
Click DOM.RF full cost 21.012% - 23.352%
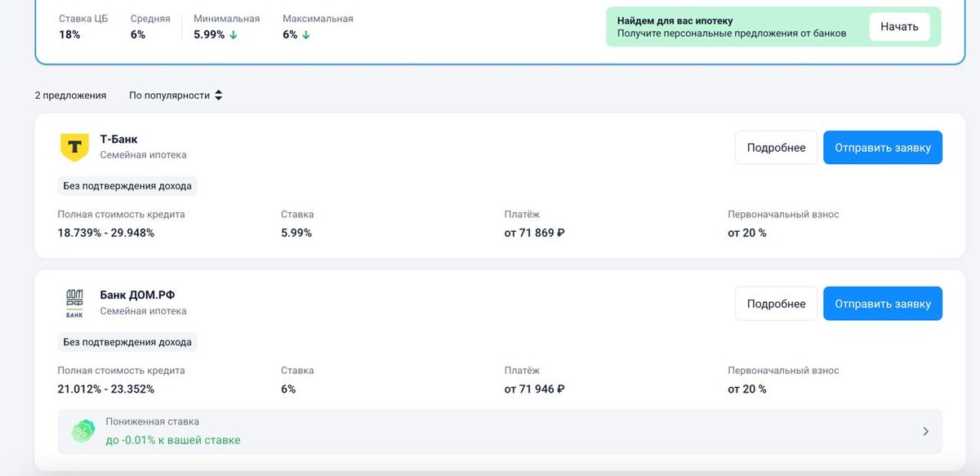106,389
